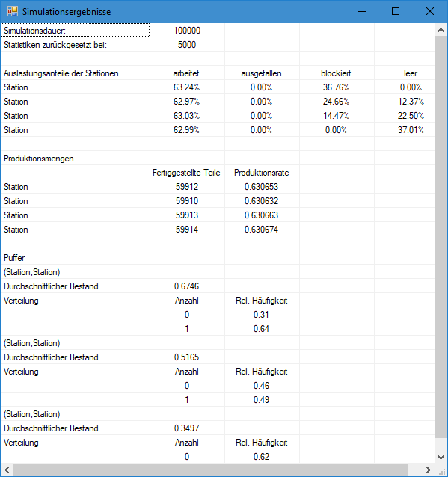Select the 0.6746 average inventory cell
This screenshot has width=448, height=477.
pyautogui.click(x=187, y=286)
